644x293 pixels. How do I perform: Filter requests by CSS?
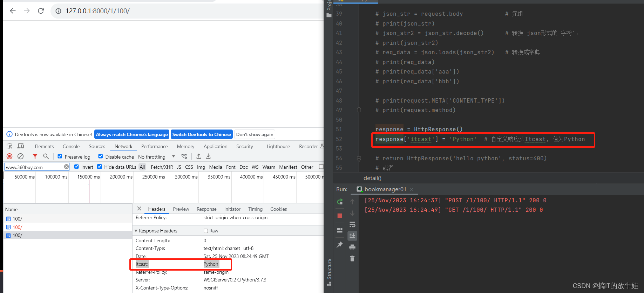click(x=189, y=167)
